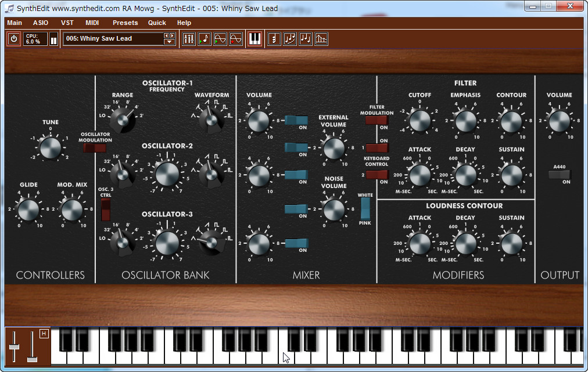Flip the Filter Modulation switch
Screen dimensions: 588x372
377,120
